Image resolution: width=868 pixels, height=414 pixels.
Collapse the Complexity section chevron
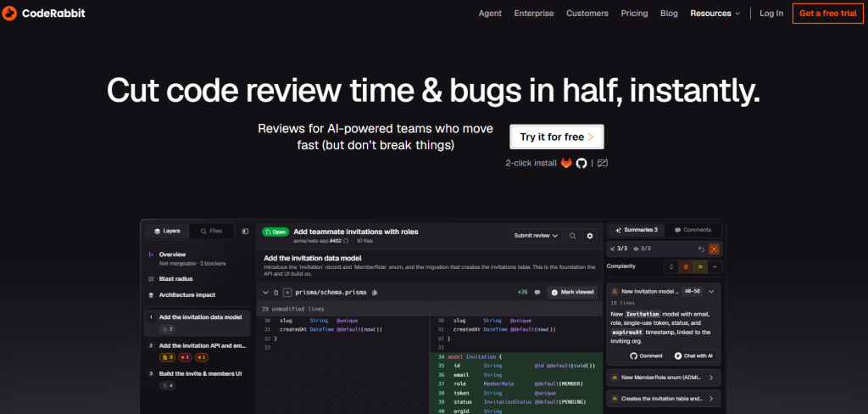[714, 266]
